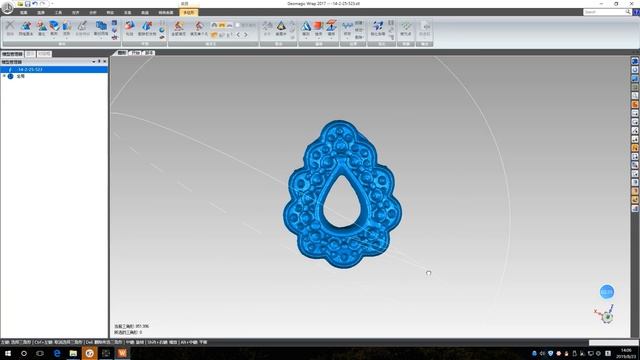Open the 对话框 panel tab

(44, 54)
